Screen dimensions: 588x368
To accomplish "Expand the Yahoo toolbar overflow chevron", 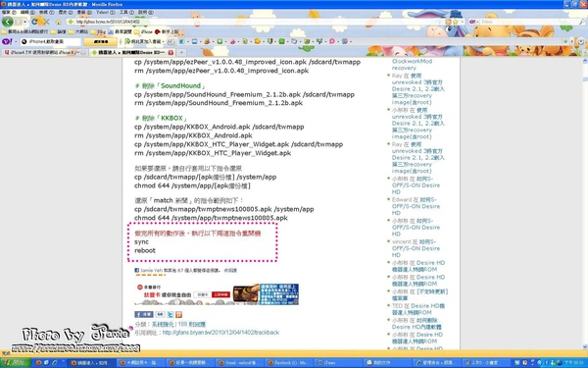I will coord(573,41).
